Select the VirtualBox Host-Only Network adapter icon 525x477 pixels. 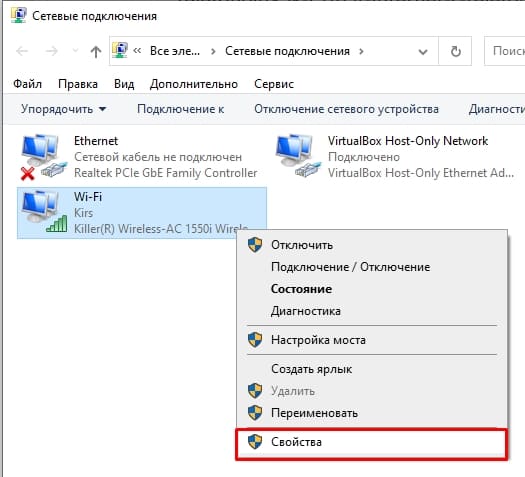(x=298, y=156)
